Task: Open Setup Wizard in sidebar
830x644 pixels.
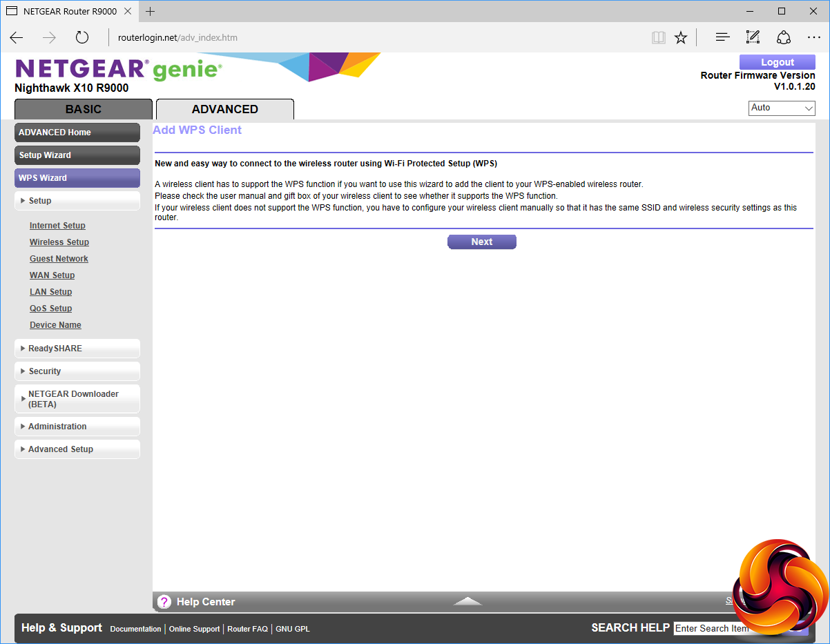Action: tap(77, 155)
